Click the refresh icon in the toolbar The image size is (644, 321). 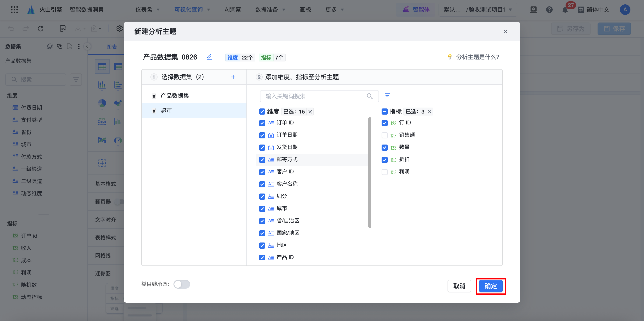click(41, 29)
